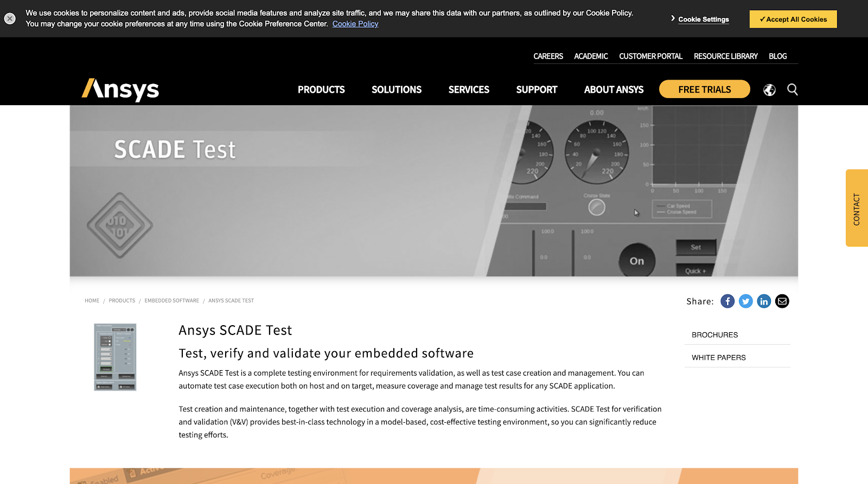Open the globe language selector
The width and height of the screenshot is (868, 484).
[769, 90]
